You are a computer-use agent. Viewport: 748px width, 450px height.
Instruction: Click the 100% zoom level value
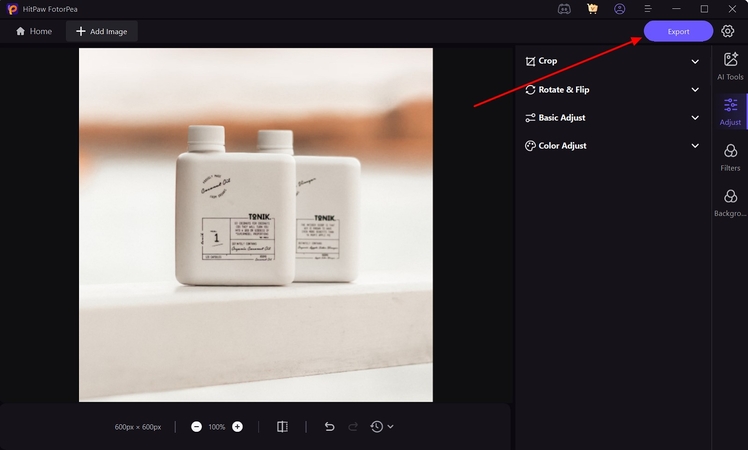point(217,427)
